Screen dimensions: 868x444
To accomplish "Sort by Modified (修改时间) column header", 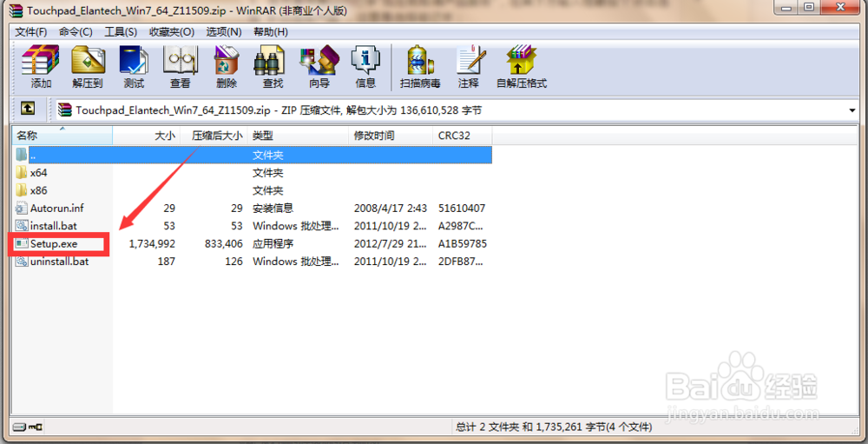I will [x=391, y=136].
